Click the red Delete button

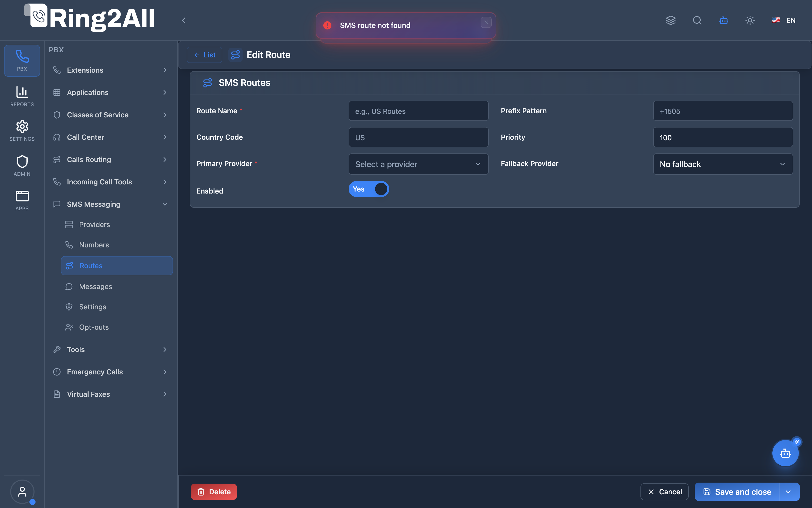(214, 492)
